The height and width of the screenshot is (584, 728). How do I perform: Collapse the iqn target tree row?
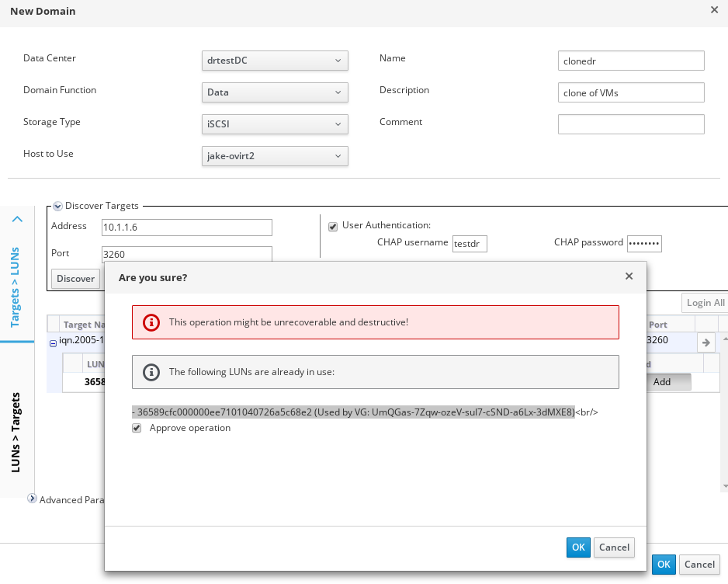coord(53,342)
